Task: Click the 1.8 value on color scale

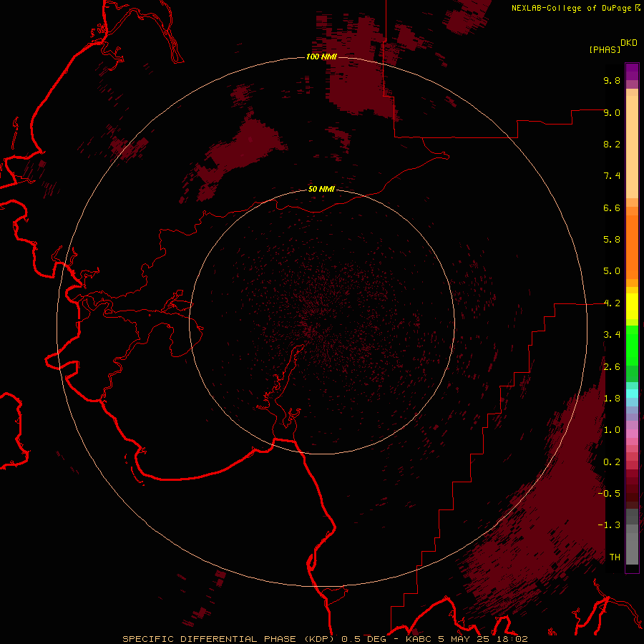Action: tap(612, 399)
